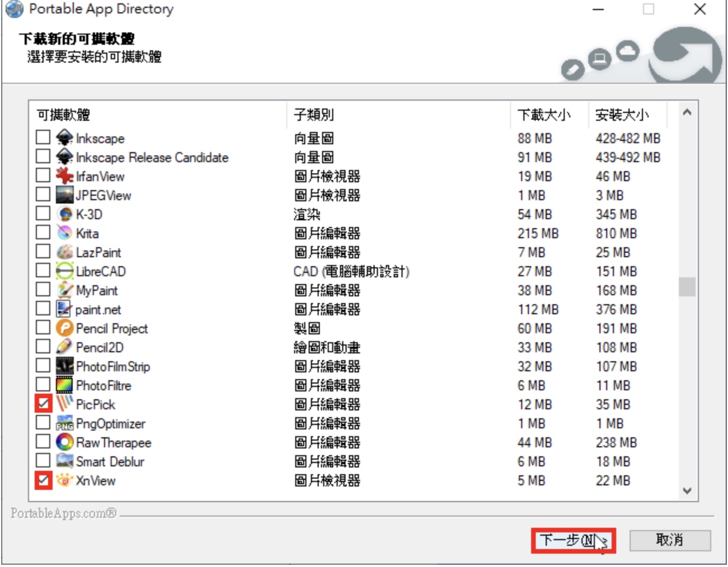728x567 pixels.
Task: Select the K-3D row name
Action: (x=89, y=214)
